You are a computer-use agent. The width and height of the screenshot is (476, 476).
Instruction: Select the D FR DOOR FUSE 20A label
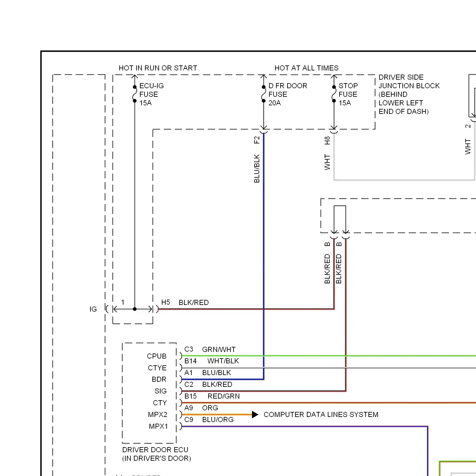[x=288, y=94]
